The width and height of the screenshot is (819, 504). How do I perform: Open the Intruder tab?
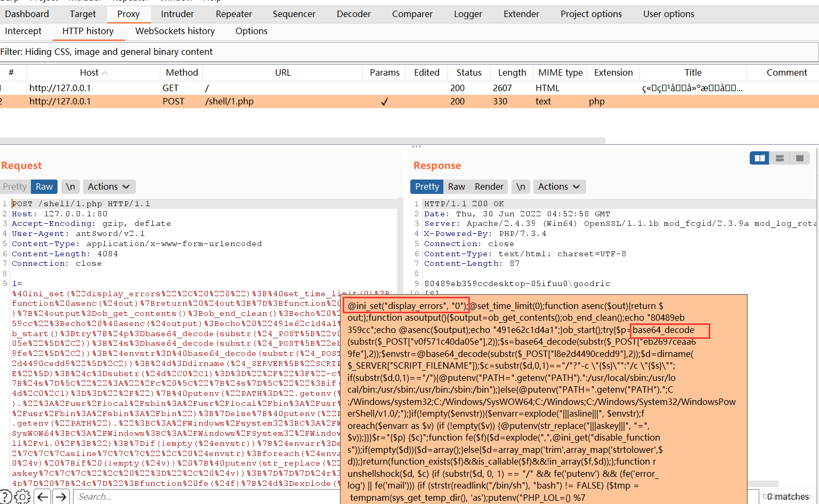click(177, 14)
